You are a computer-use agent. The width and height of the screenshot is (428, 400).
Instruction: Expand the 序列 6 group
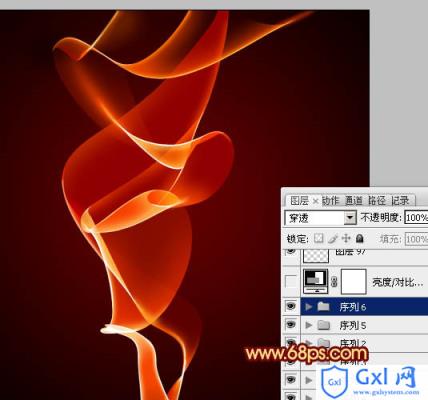[309, 306]
